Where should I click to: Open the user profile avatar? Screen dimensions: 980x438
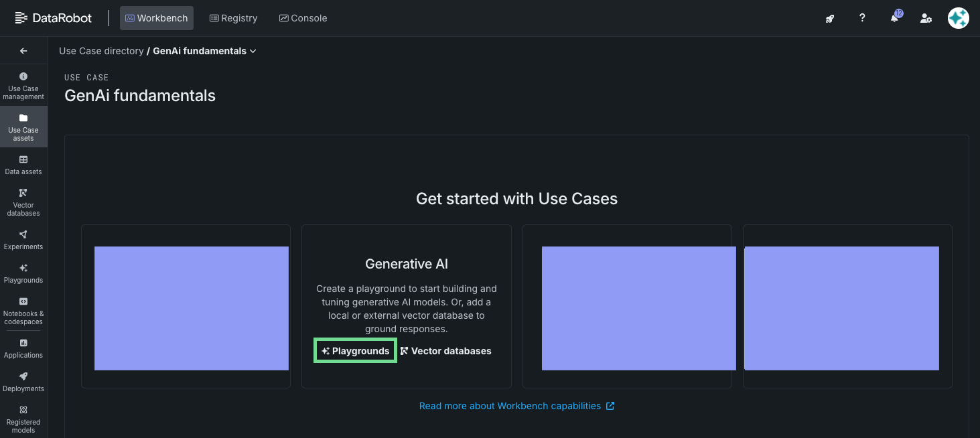click(959, 18)
